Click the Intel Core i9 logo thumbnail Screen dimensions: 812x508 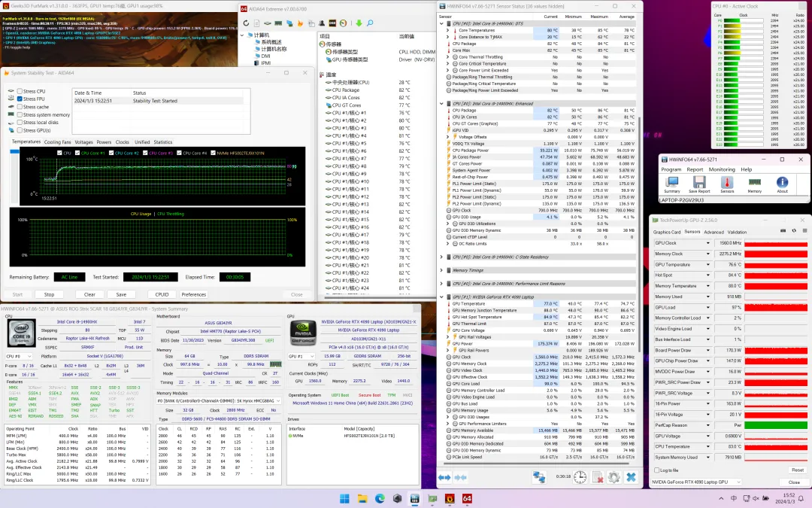(x=22, y=333)
